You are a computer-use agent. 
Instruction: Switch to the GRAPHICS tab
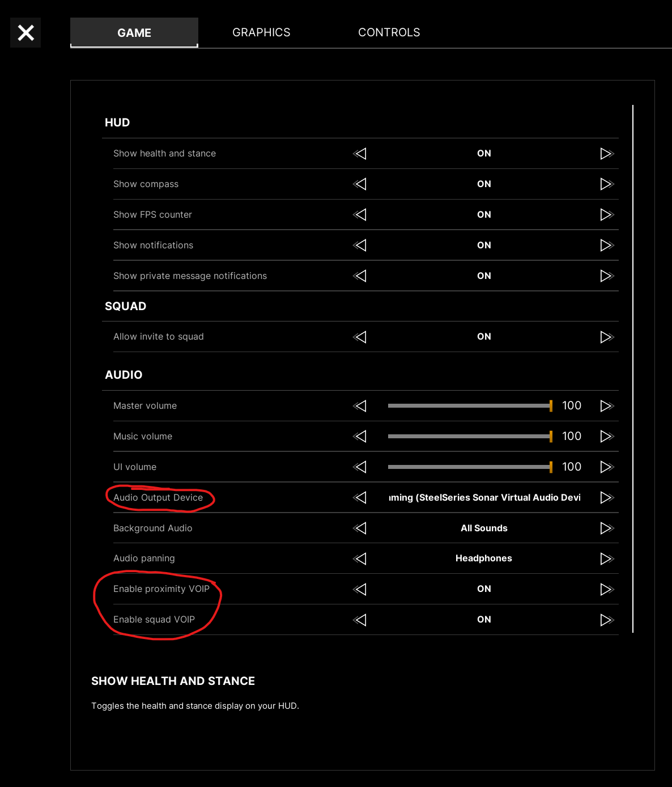coord(261,32)
